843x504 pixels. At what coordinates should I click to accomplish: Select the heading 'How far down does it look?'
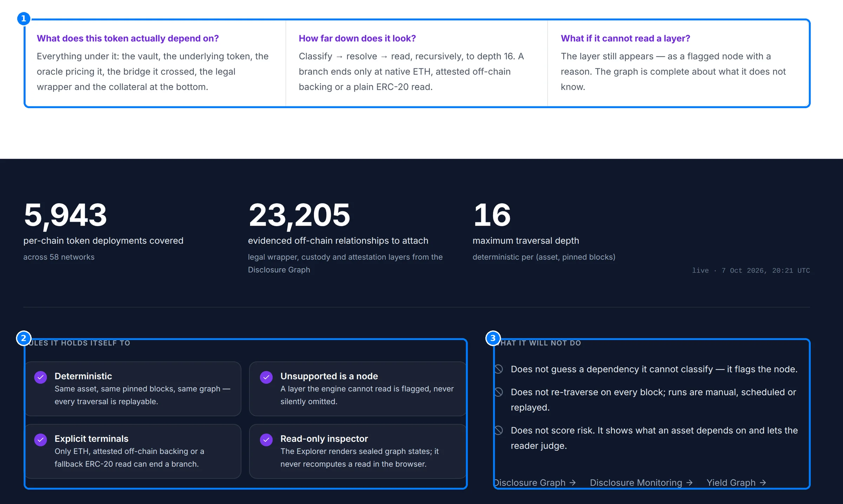point(357,38)
